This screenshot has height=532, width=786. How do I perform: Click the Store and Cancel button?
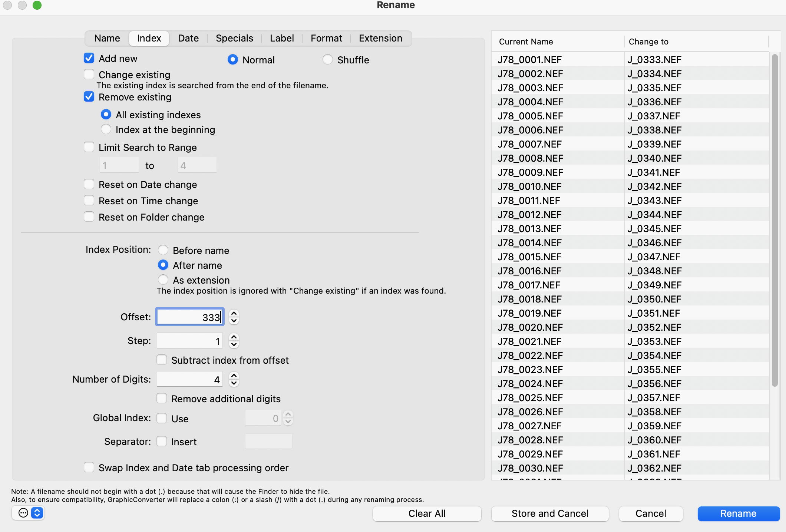pyautogui.click(x=550, y=512)
